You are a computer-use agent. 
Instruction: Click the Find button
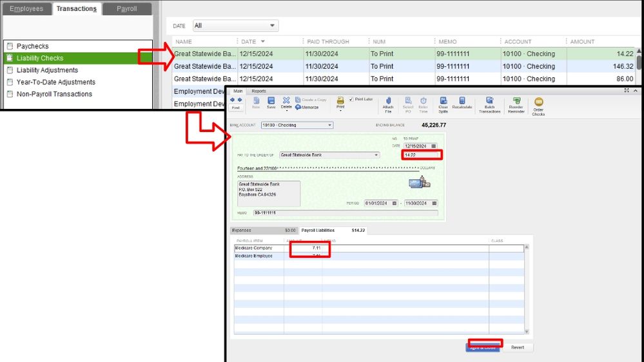pos(235,108)
